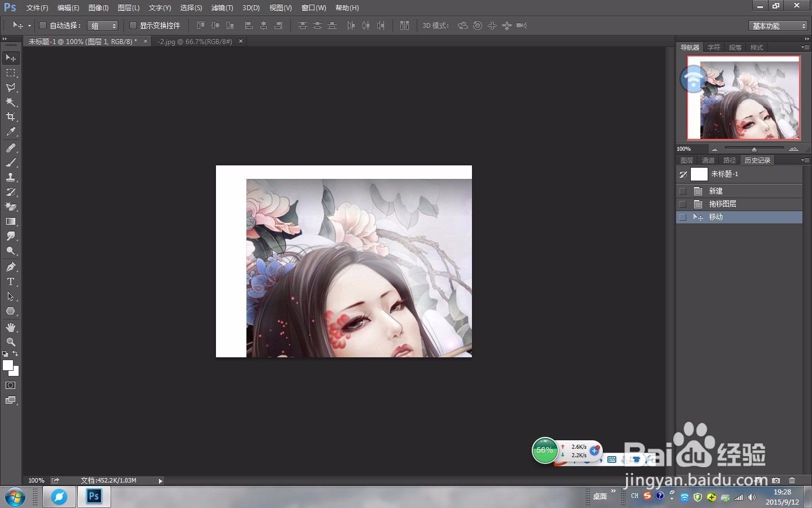Select the Eraser tool

click(11, 207)
